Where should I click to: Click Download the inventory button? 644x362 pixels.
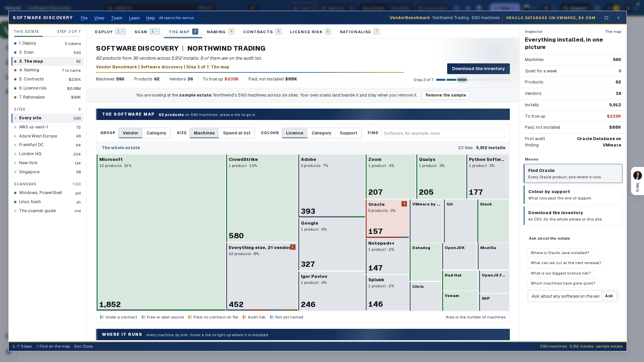(x=478, y=69)
